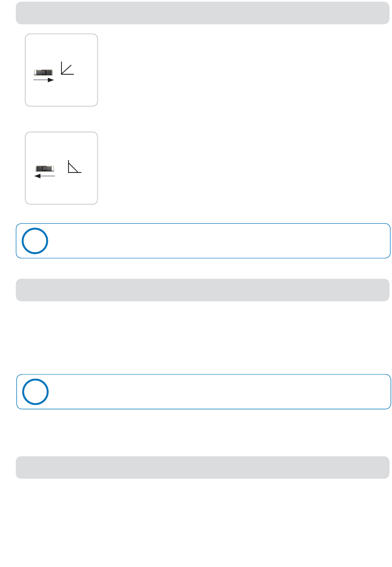Click the white end cap of the right-arrow switch

[x=35, y=73]
